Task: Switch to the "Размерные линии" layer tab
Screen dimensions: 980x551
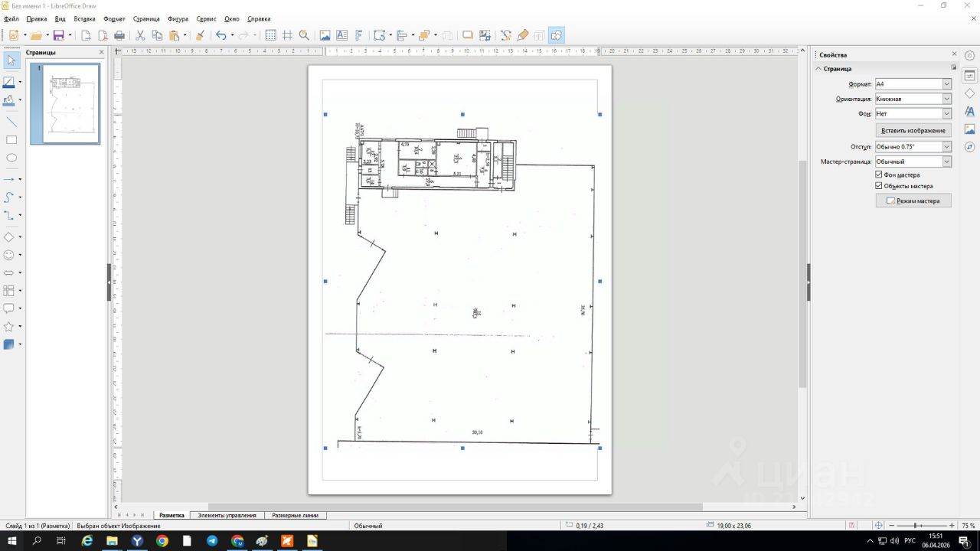Action: coord(295,515)
